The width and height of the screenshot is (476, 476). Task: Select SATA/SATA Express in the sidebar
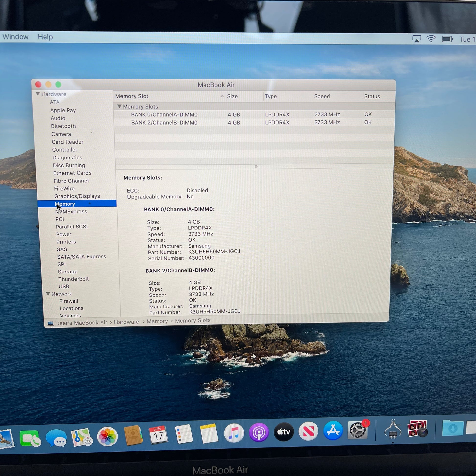click(81, 257)
